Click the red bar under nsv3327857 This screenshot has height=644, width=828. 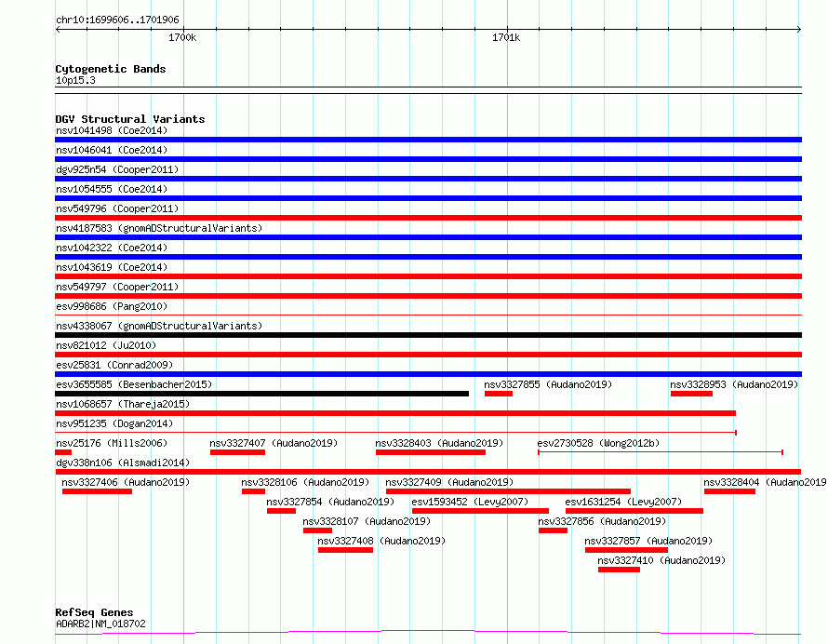pos(626,550)
